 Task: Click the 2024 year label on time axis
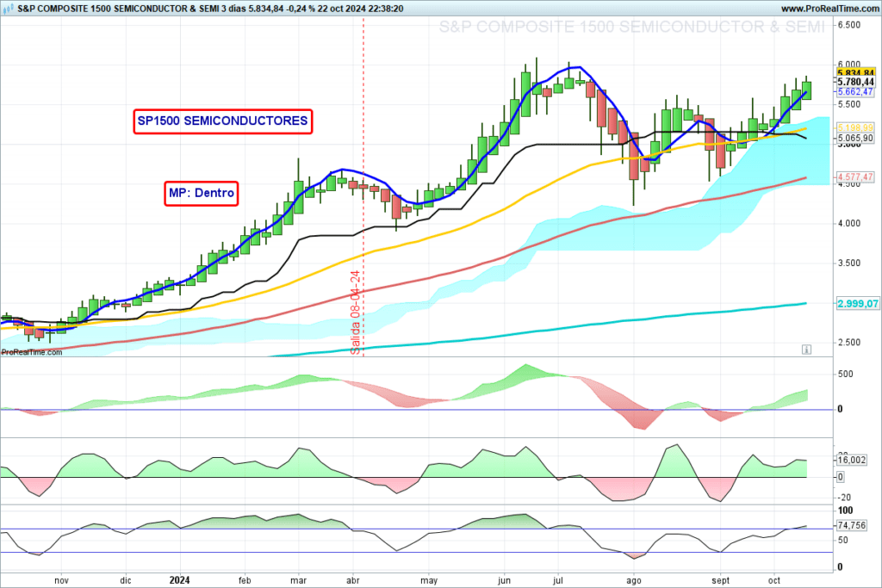pyautogui.click(x=180, y=581)
